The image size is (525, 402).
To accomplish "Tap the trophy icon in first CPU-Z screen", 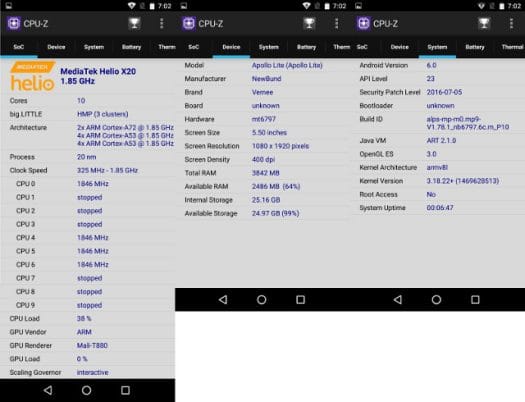I will 134,23.
